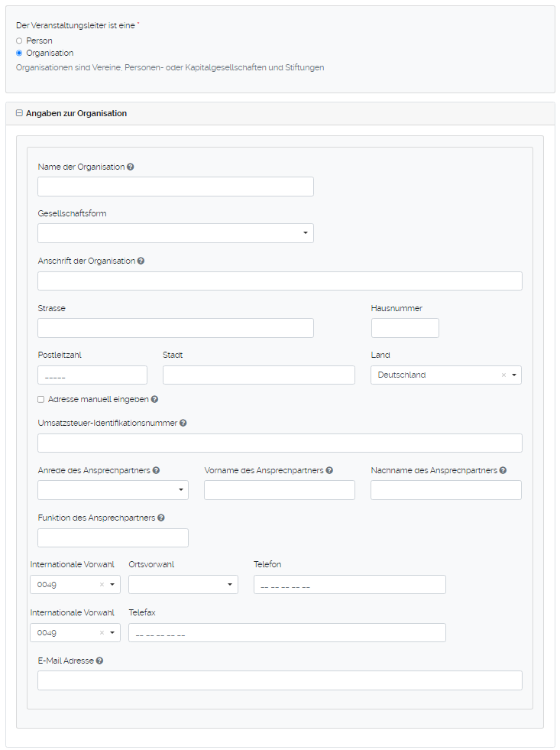This screenshot has width=560, height=750.
Task: Click help icon for Anrede des Ansprechpartners
Action: tap(157, 471)
